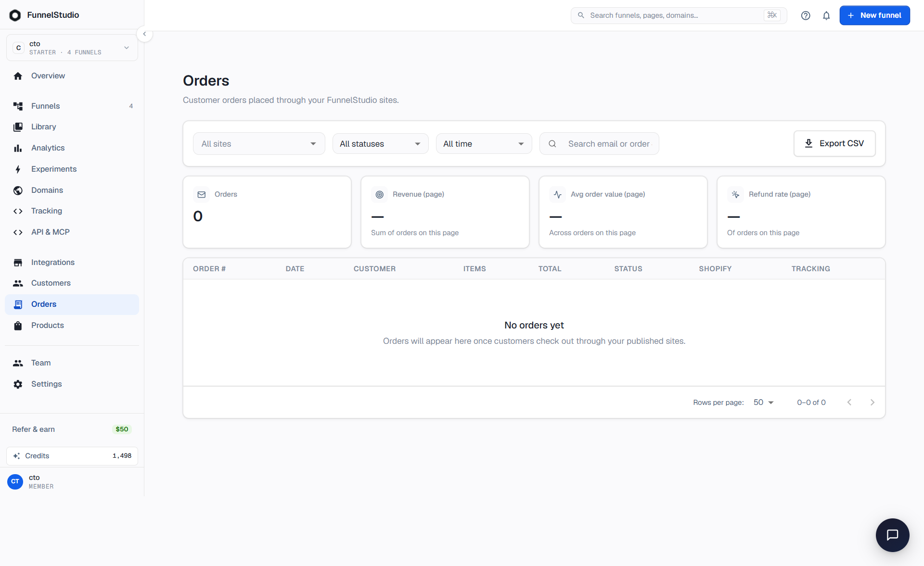Open the Overview page
The image size is (924, 566).
(x=72, y=76)
